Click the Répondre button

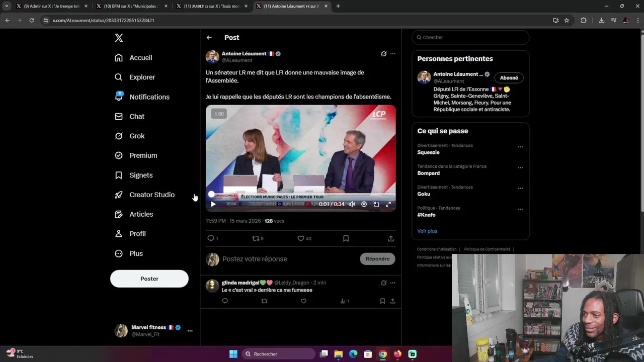point(377,259)
